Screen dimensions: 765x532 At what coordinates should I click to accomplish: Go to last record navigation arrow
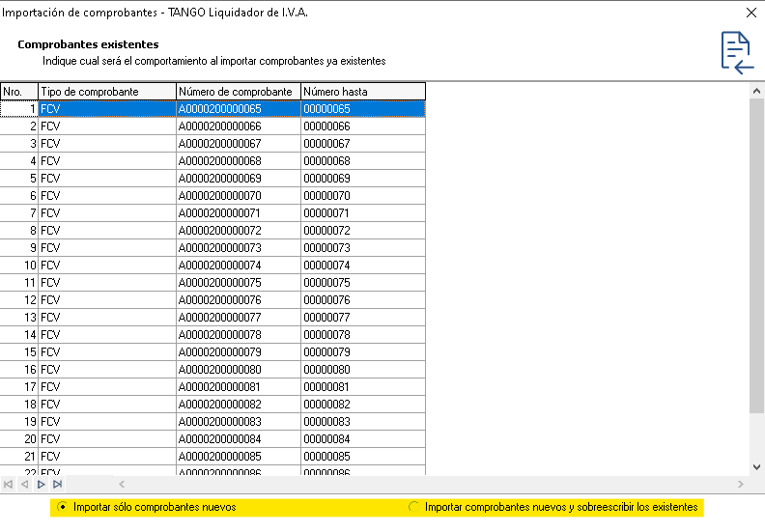point(58,485)
